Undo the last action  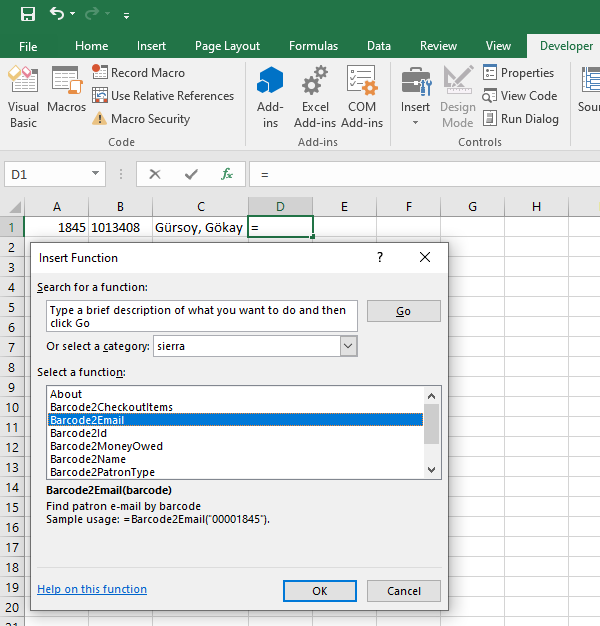pos(57,14)
